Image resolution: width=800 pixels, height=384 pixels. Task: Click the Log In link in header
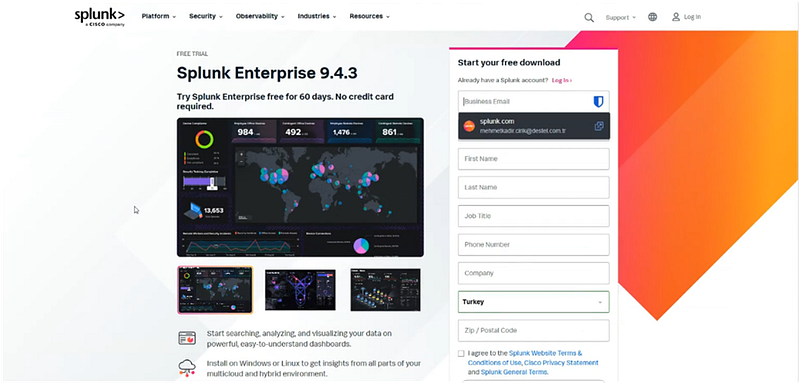coord(692,17)
